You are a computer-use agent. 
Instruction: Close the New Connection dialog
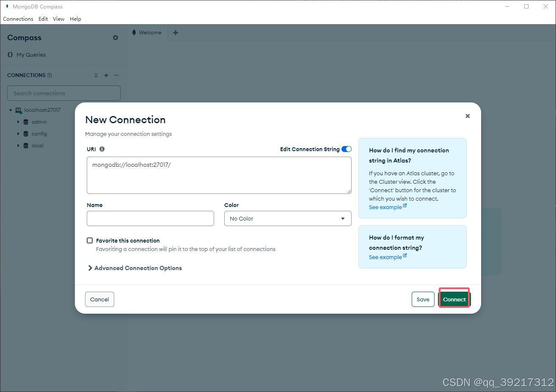pyautogui.click(x=468, y=116)
